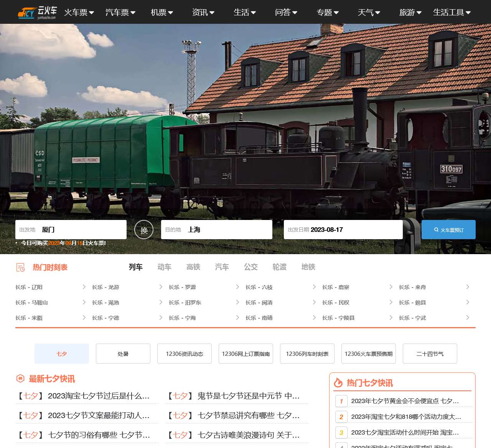This screenshot has height=448, width=491.
Task: Click the arrow next to 长乐 - 六枝
Action: 314,287
